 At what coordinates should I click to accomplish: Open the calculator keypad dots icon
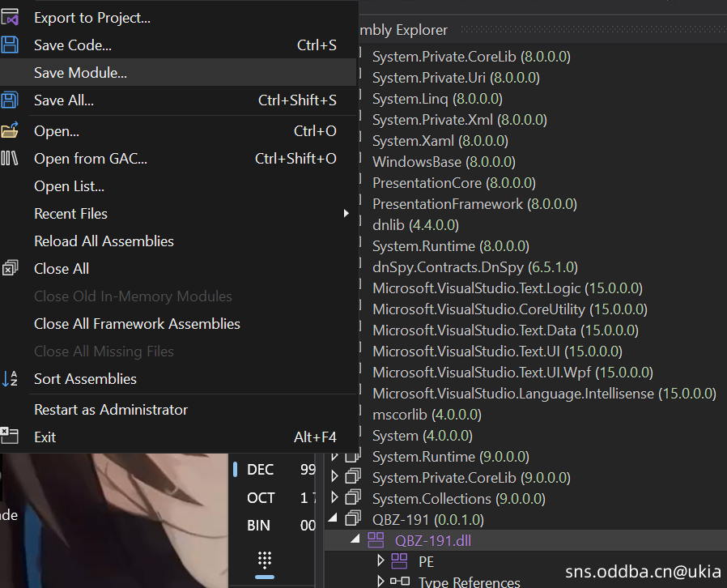265,560
